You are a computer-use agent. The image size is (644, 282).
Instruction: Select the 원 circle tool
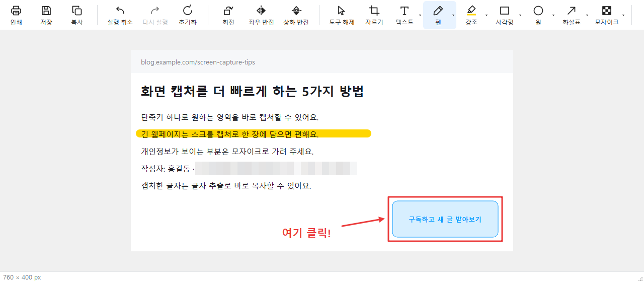click(538, 15)
